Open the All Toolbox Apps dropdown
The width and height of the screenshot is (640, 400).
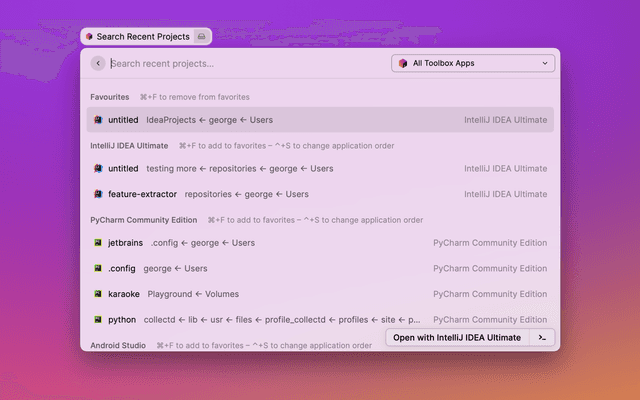[x=473, y=63]
